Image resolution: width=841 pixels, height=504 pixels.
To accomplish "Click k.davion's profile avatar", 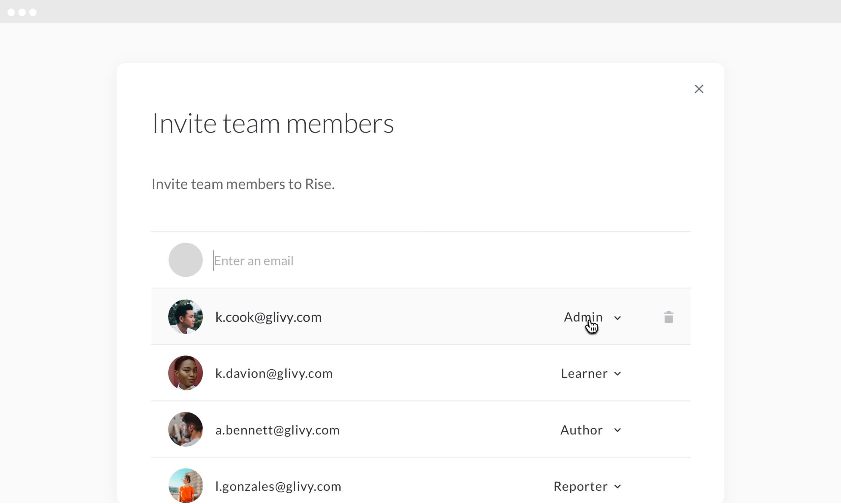I will [186, 373].
